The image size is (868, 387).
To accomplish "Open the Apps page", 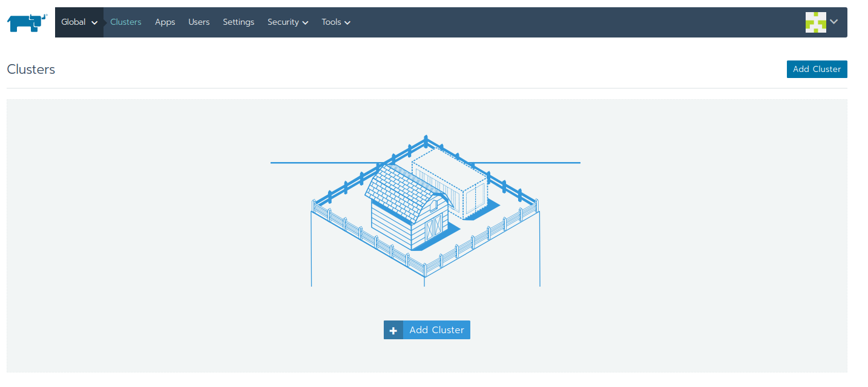I will coord(165,22).
